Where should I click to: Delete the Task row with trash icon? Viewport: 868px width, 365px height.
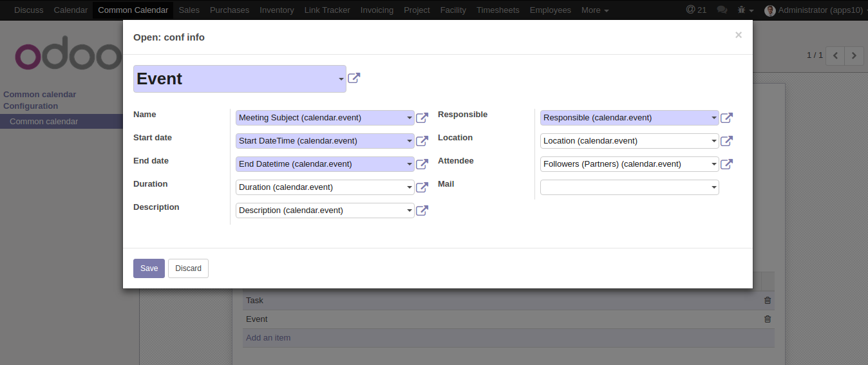tap(767, 300)
